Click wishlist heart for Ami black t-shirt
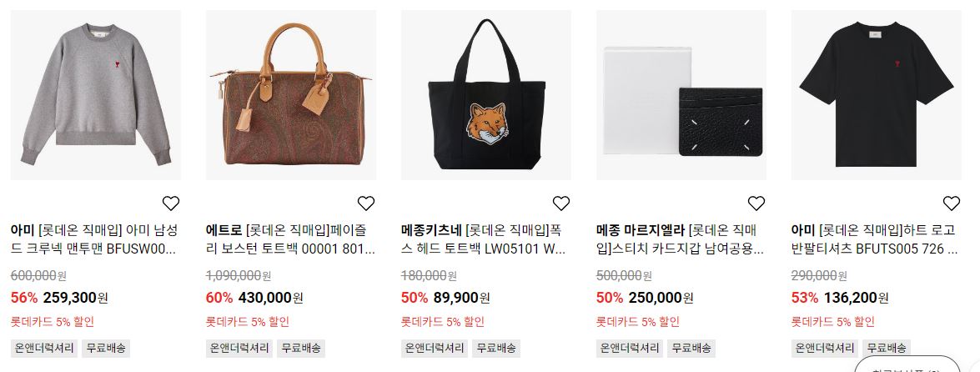This screenshot has height=372, width=980. click(x=952, y=204)
